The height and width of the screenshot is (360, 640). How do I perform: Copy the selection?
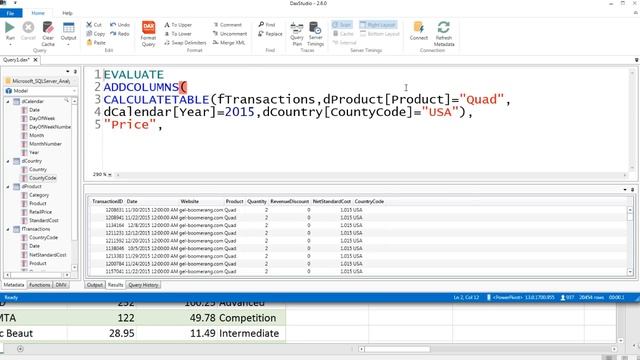pyautogui.click(x=96, y=34)
